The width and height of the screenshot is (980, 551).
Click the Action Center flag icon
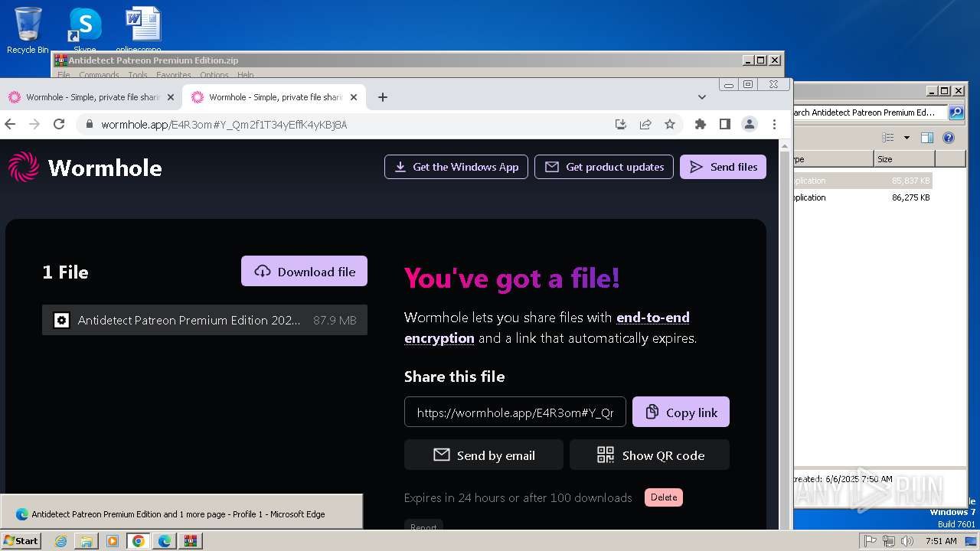870,541
